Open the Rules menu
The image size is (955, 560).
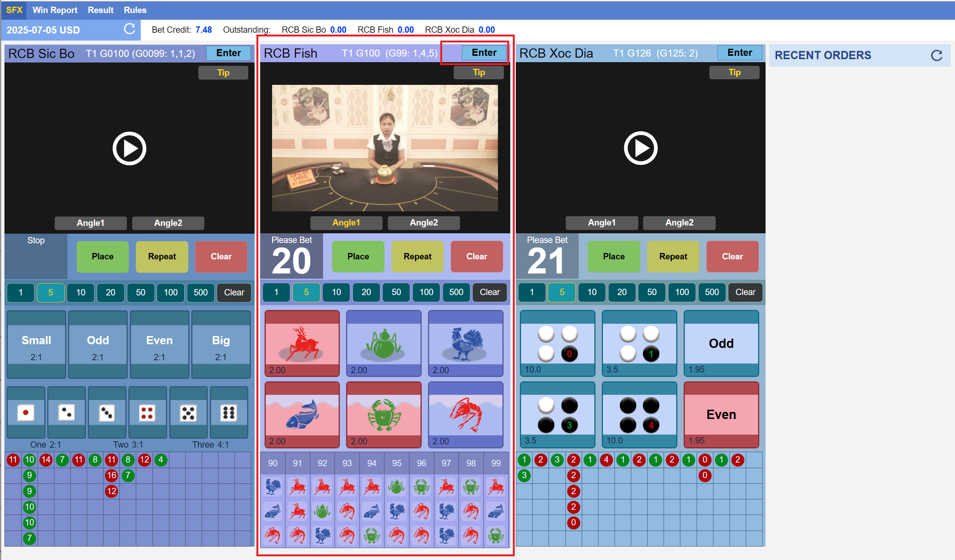point(135,10)
